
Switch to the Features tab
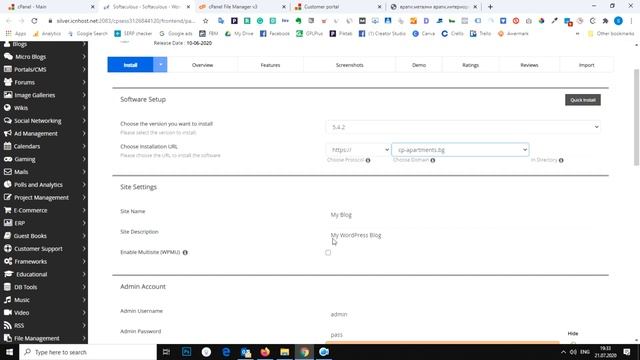tap(270, 65)
